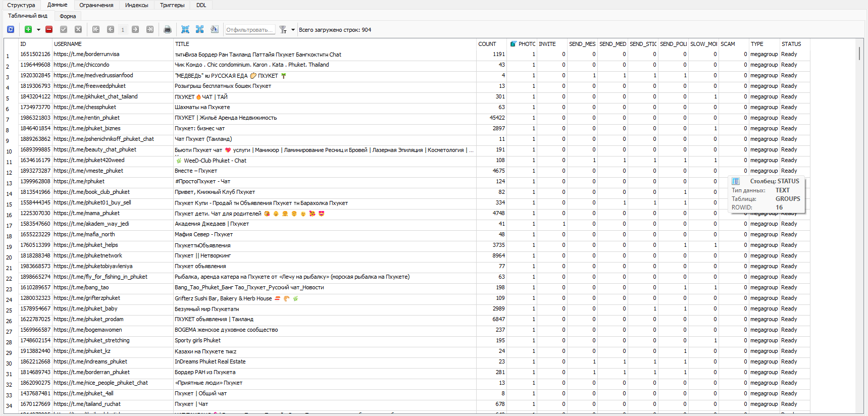This screenshot has height=416, width=868.
Task: Open the DDL tab
Action: tap(201, 5)
